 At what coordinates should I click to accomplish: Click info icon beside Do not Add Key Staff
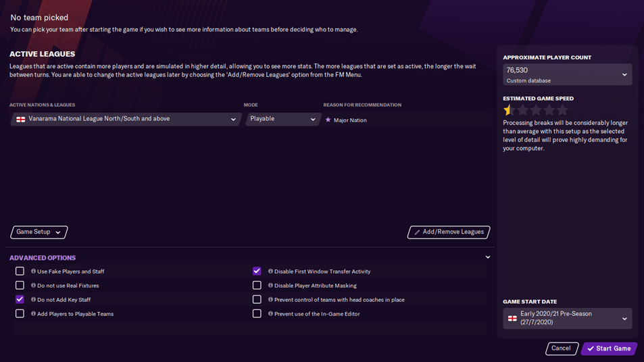[33, 300]
